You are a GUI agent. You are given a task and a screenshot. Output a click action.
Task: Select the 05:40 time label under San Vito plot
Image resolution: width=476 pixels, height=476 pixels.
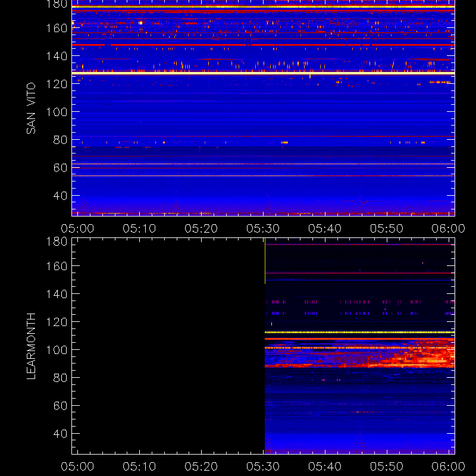[325, 228]
